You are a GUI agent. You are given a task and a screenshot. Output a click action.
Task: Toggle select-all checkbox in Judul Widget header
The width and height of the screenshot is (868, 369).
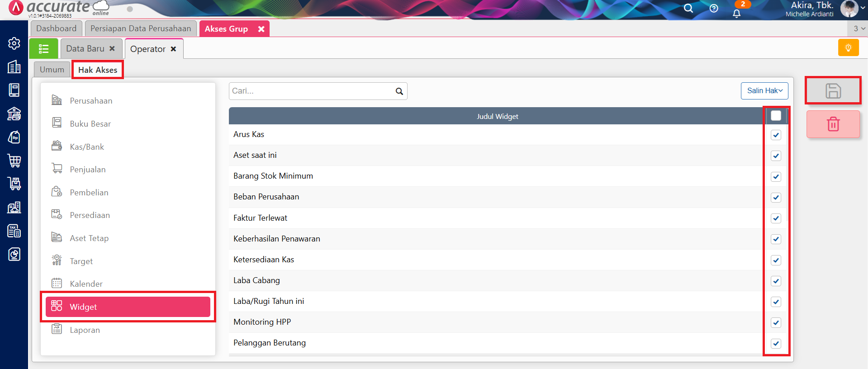click(776, 116)
